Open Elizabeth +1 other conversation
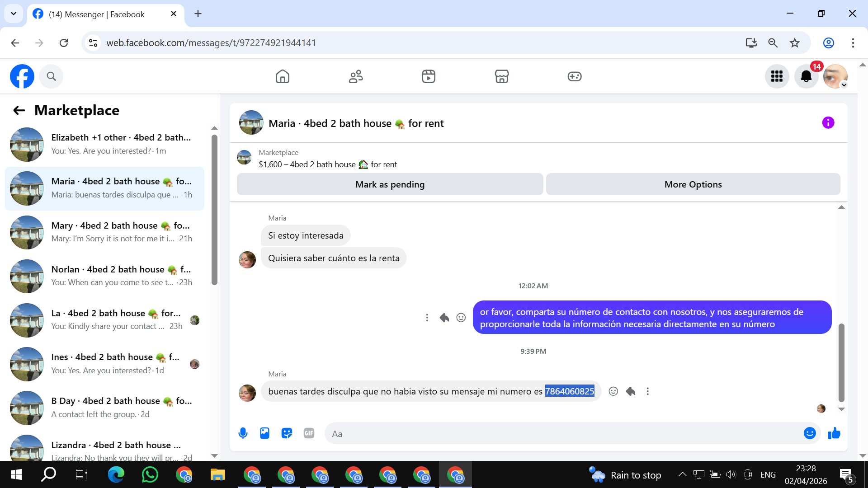The height and width of the screenshot is (488, 868). tap(105, 144)
